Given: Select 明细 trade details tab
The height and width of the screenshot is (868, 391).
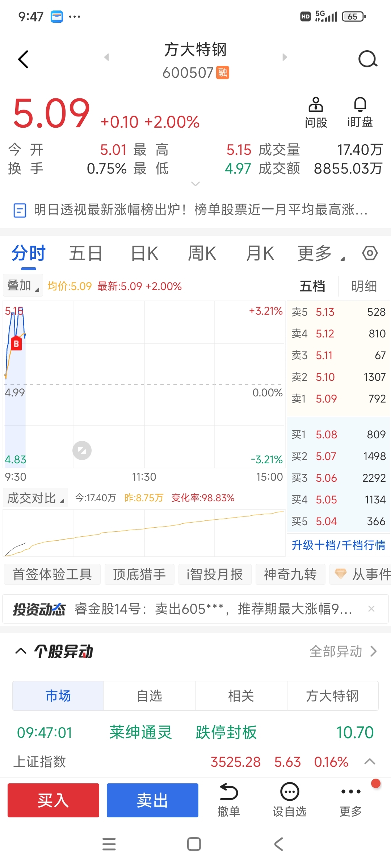Looking at the screenshot, I should point(364,286).
